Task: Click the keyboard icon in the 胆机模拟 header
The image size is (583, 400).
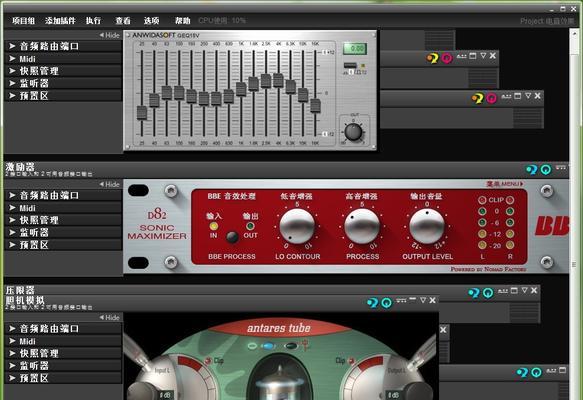Action: point(401,300)
